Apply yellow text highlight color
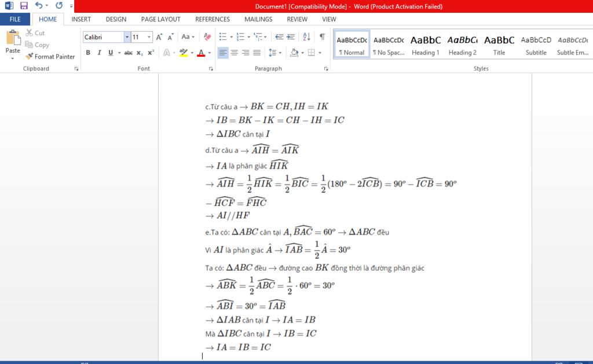The image size is (593, 364). click(x=184, y=53)
